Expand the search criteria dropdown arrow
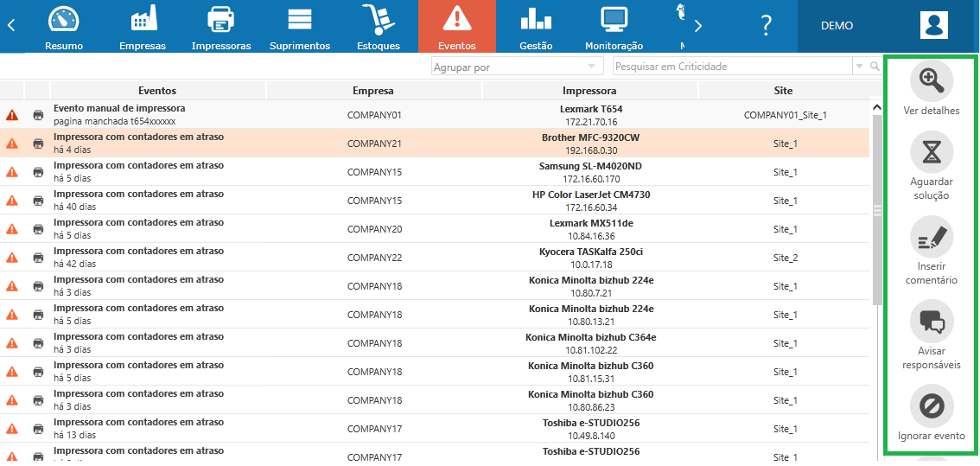The height and width of the screenshot is (466, 980). coord(859,67)
